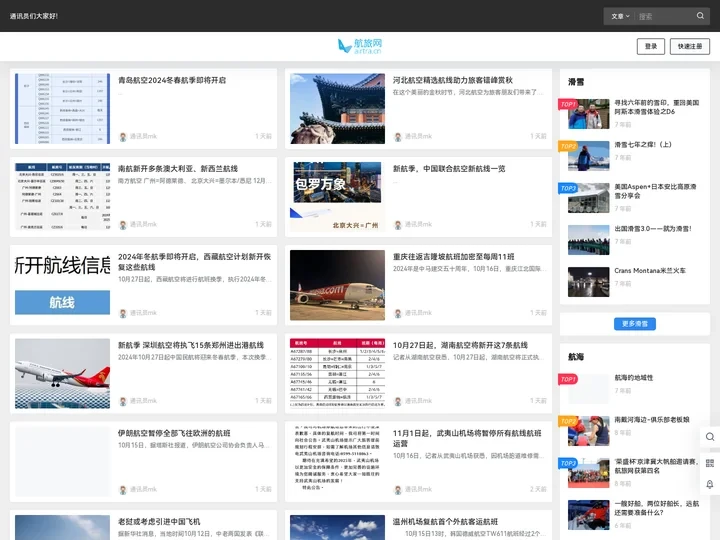
Task: Open floating search icon on right edge
Action: pyautogui.click(x=710, y=437)
